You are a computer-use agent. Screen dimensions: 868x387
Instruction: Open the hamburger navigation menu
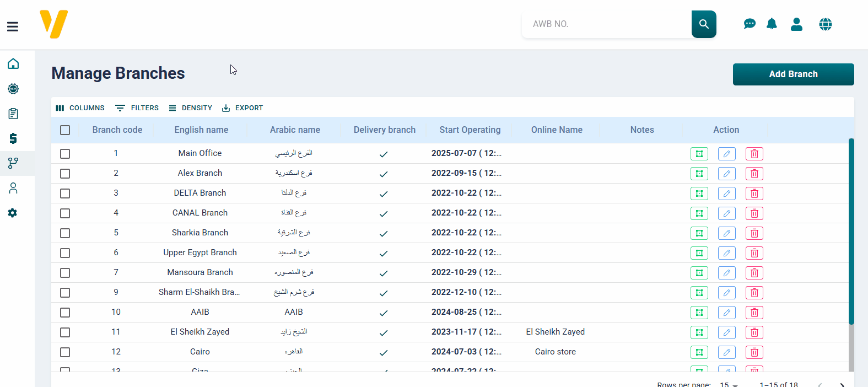(x=13, y=26)
